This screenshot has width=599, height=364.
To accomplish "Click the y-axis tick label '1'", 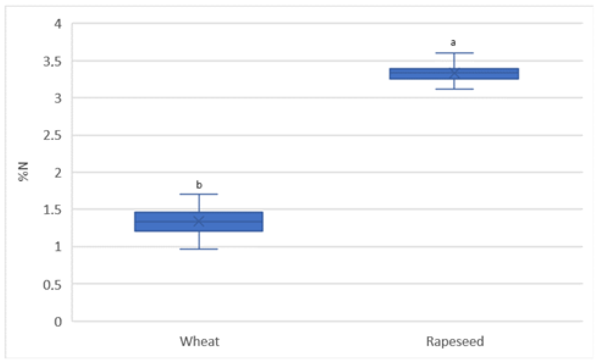I will pos(58,247).
